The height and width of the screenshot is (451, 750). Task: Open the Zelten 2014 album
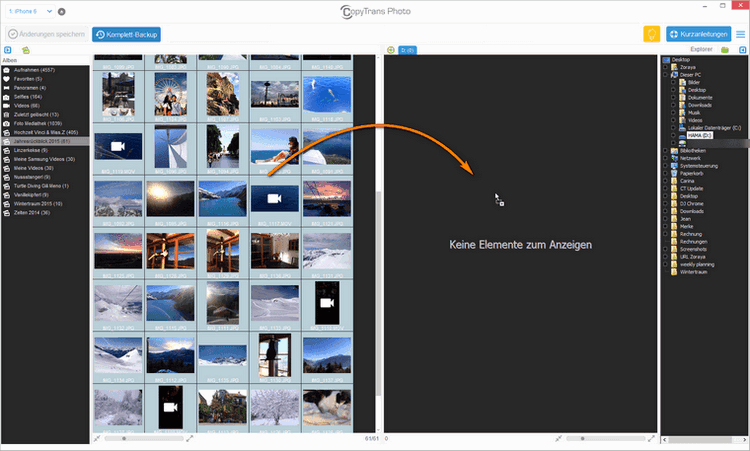[45, 213]
